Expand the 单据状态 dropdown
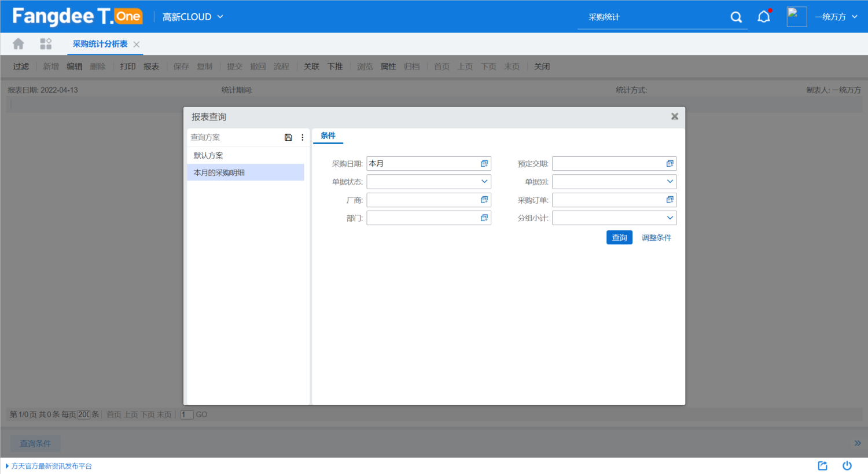The height and width of the screenshot is (474, 868). click(x=484, y=182)
